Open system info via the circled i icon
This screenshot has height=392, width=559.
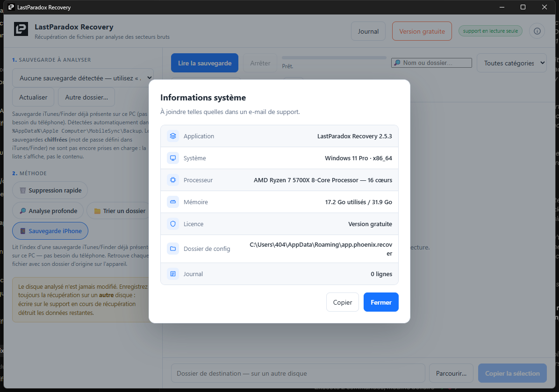(537, 31)
